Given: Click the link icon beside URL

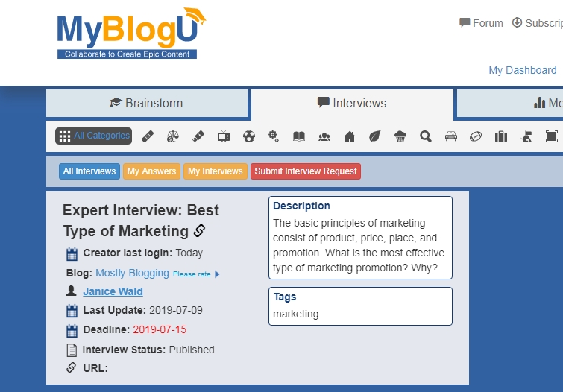Looking at the screenshot, I should tap(71, 367).
